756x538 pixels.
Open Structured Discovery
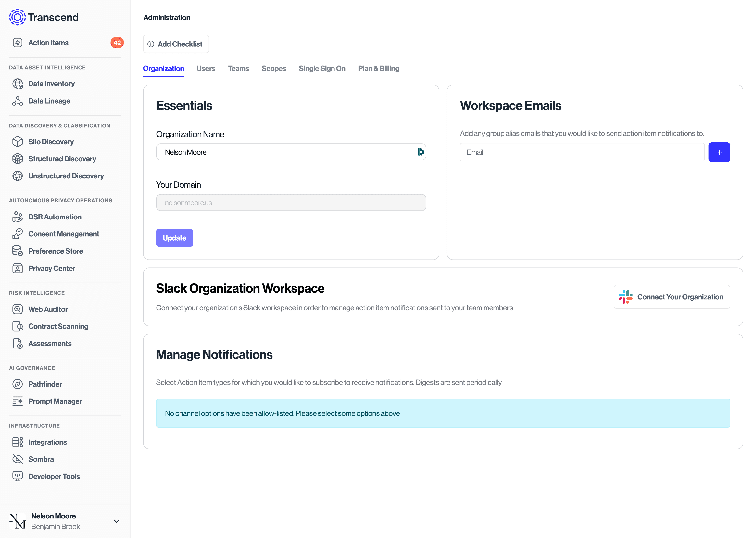62,159
